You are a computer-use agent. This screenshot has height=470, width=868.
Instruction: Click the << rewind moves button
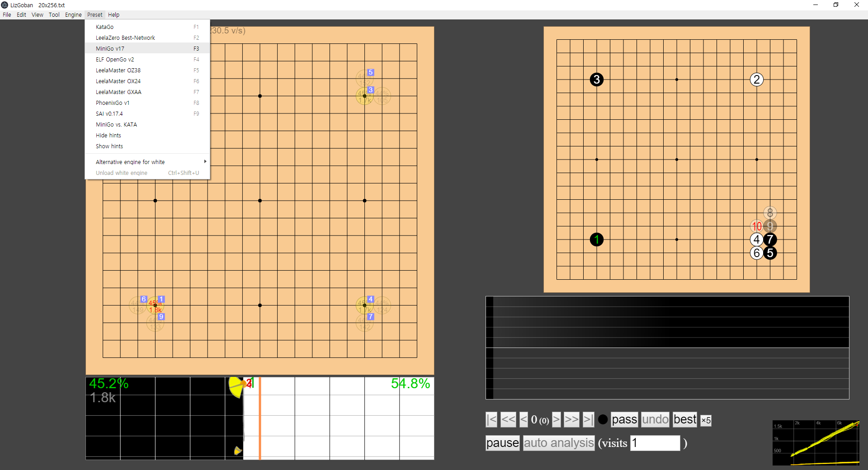click(508, 420)
